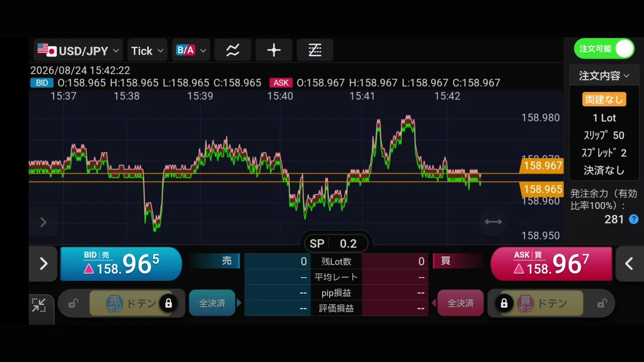Toggle the 注文可能 order-enabled switch

pyautogui.click(x=604, y=49)
